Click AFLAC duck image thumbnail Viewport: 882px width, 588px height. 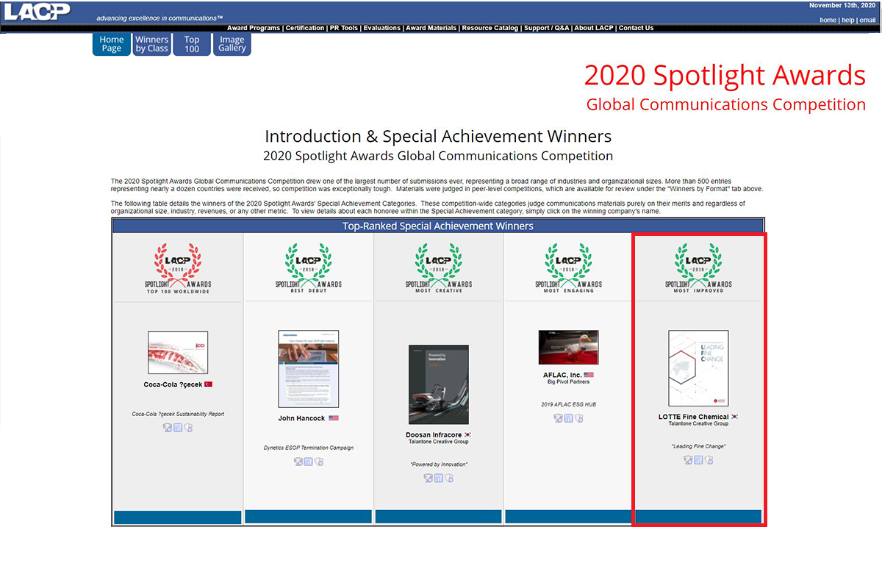pyautogui.click(x=568, y=348)
